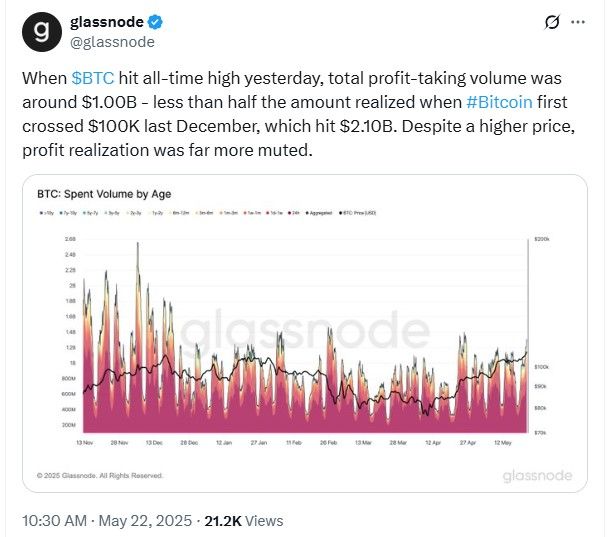Click the glassnode profile avatar

point(42,31)
